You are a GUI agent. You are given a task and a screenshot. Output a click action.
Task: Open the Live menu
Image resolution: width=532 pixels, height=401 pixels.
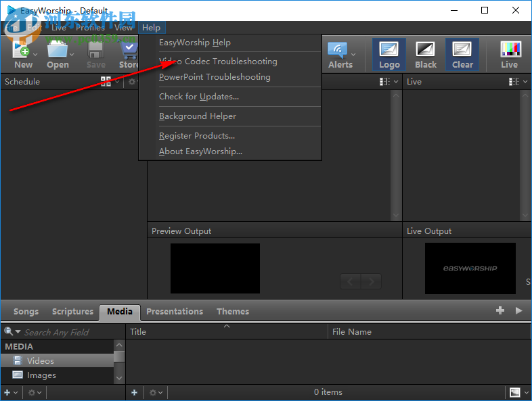tap(59, 28)
